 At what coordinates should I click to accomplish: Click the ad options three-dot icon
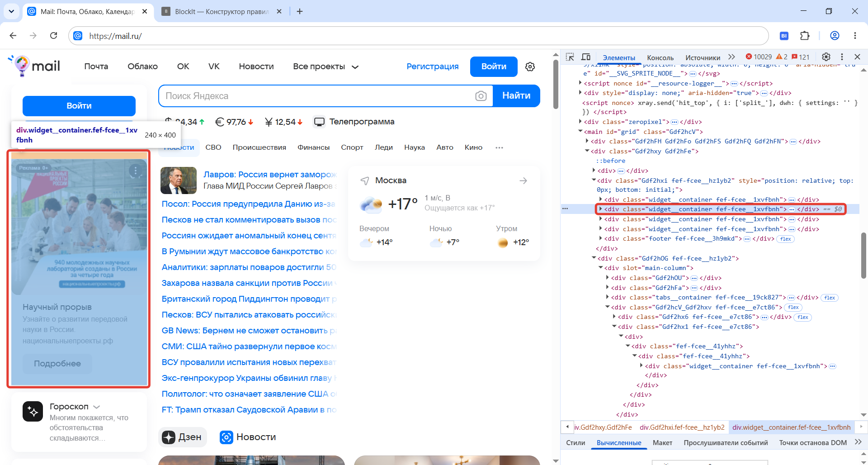[135, 171]
